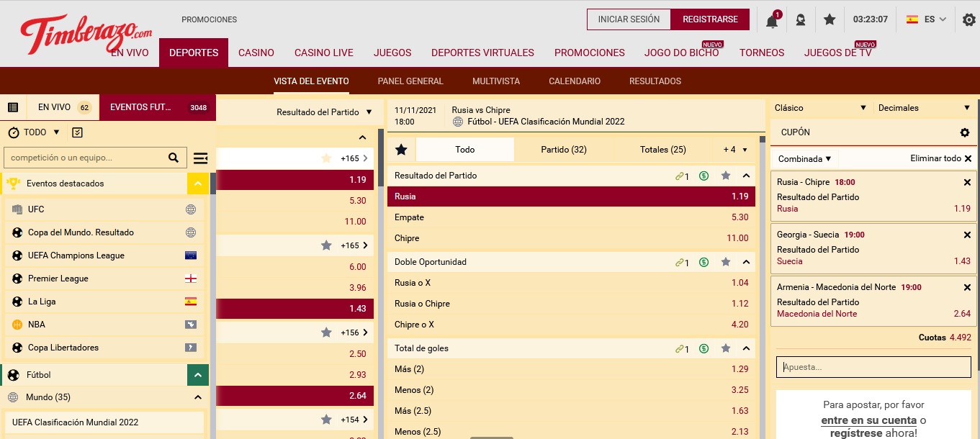Toggle checklist icon next to TODO filter

78,132
